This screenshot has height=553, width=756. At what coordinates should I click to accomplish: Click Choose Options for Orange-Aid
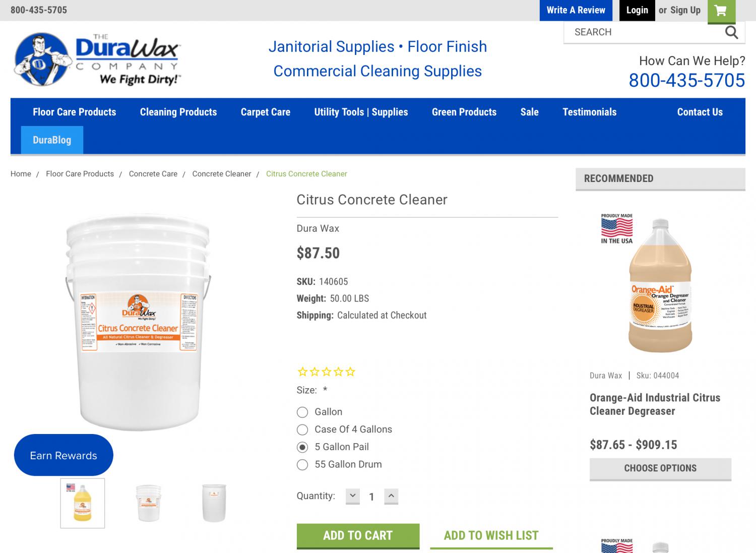tap(660, 468)
